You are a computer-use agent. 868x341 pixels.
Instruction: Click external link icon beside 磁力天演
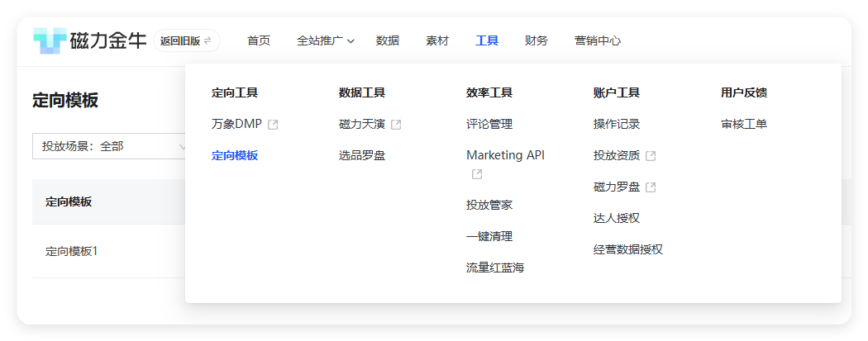(396, 125)
